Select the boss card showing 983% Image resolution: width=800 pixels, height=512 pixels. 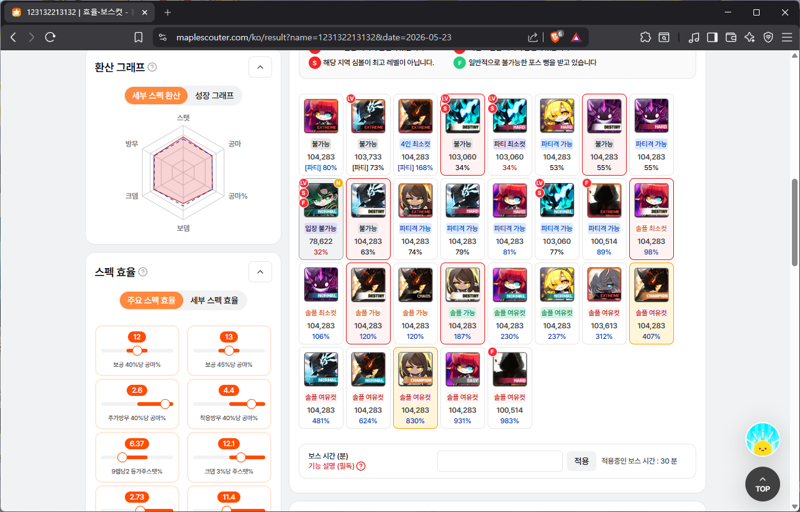pos(510,388)
